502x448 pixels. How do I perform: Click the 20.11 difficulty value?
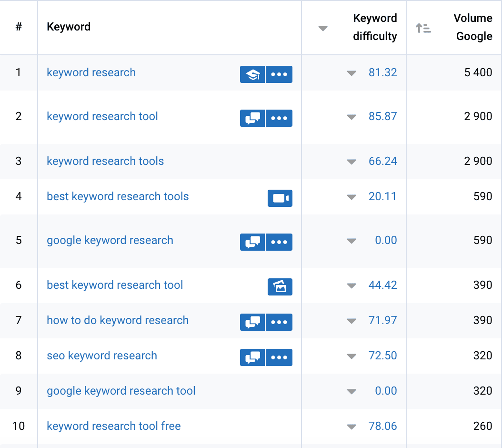(x=382, y=196)
